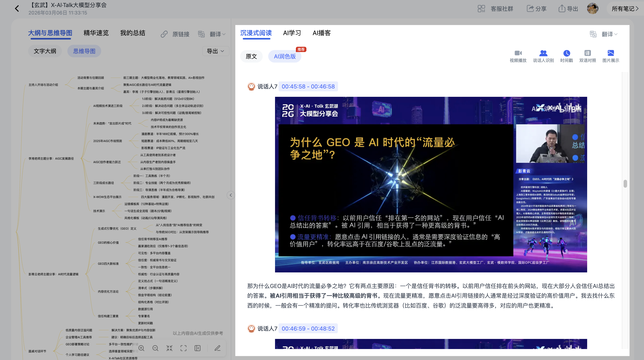Click second 说话人7 avatar at 00:46:59
The width and height of the screenshot is (644, 360).
coord(251,328)
